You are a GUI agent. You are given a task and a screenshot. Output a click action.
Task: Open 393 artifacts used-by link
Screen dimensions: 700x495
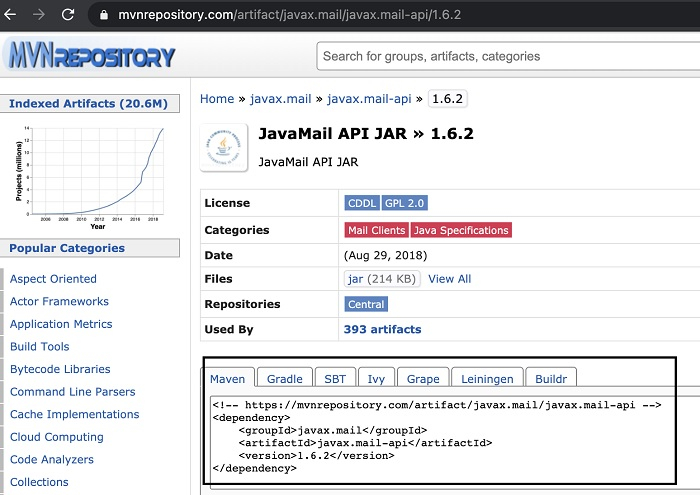pos(383,329)
